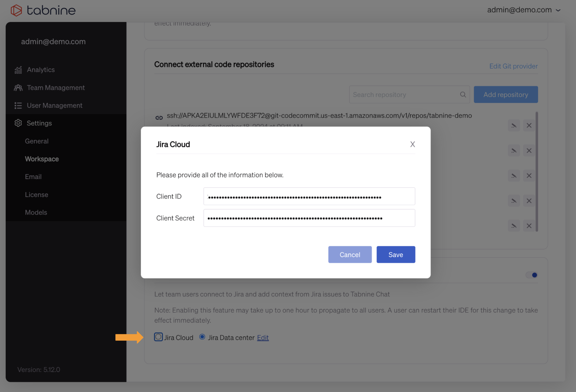Image resolution: width=576 pixels, height=392 pixels.
Task: Select the Jira Data center radio button
Action: [202, 337]
